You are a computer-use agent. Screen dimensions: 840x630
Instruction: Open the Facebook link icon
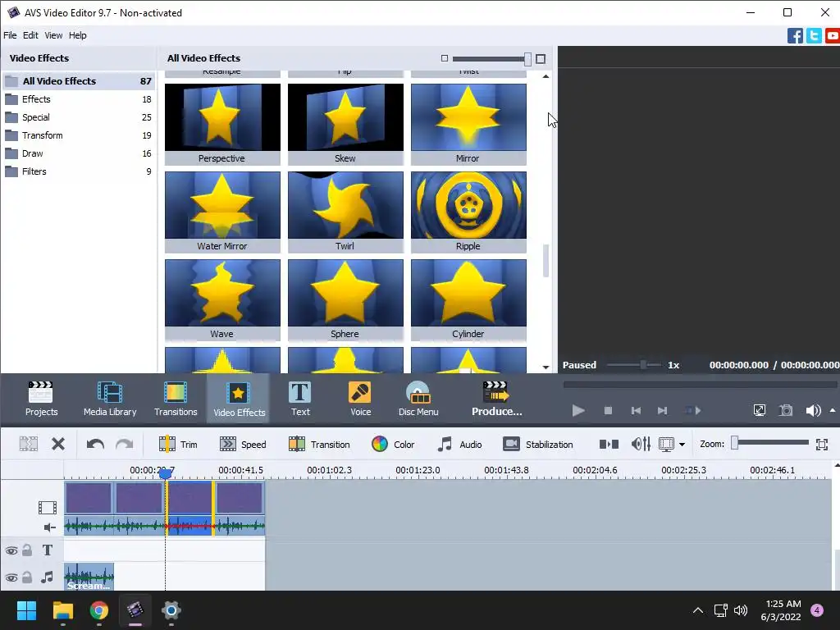[x=795, y=36]
